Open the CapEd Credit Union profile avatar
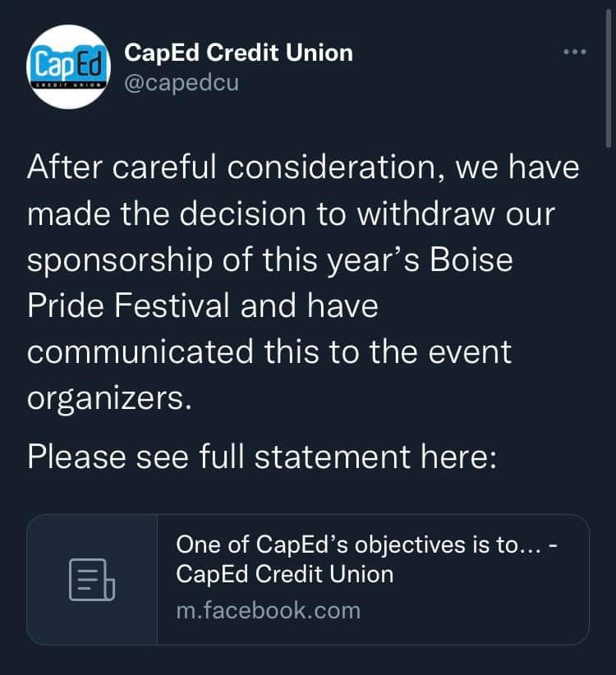The height and width of the screenshot is (675, 616). [x=68, y=67]
